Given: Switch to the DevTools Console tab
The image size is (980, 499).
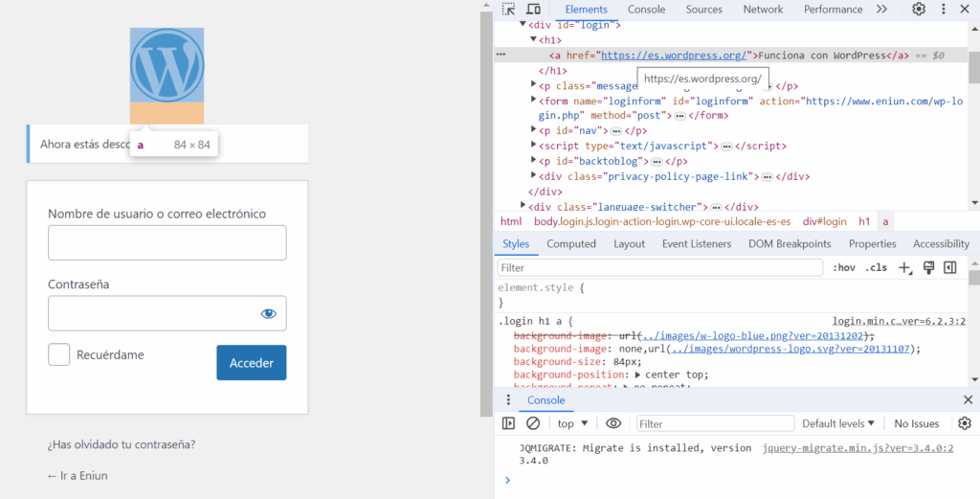Looking at the screenshot, I should (646, 10).
